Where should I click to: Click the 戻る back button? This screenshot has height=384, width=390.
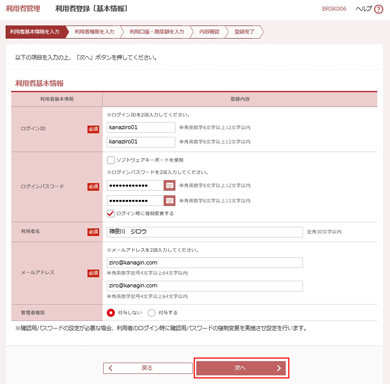click(148, 368)
